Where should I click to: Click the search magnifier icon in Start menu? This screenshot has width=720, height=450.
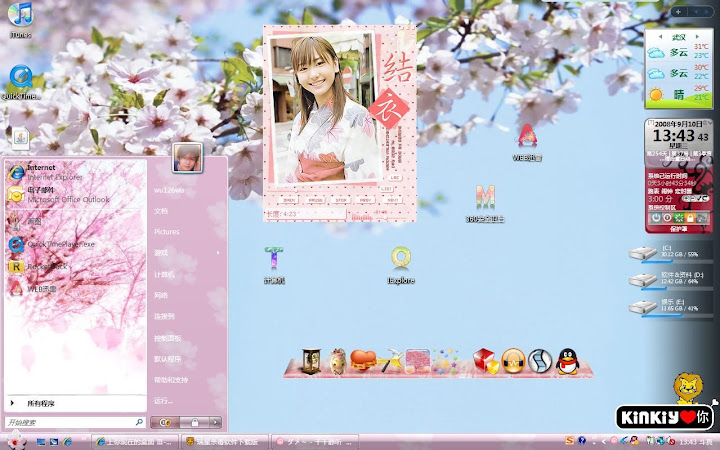pos(139,422)
